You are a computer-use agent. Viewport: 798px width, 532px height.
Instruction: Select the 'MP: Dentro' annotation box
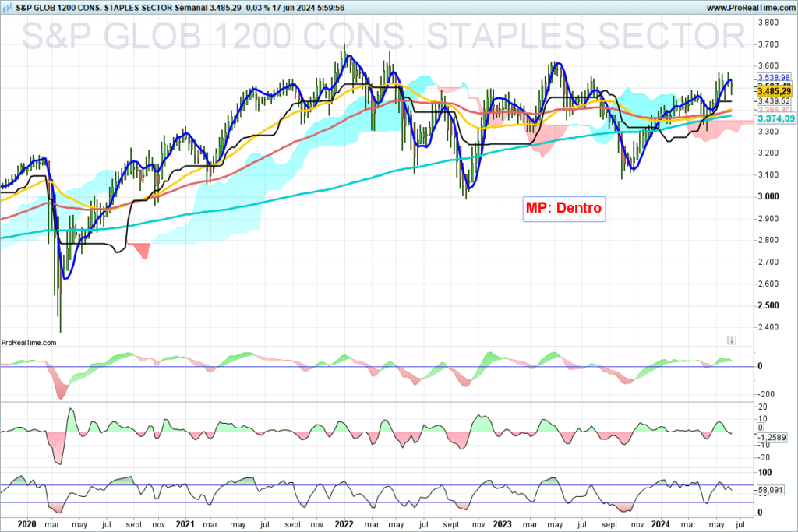(564, 209)
